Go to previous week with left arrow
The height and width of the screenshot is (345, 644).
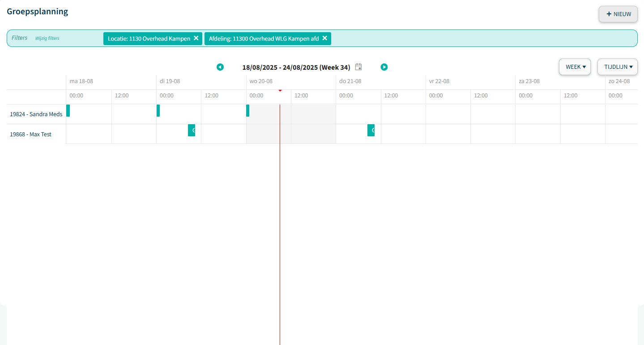click(x=220, y=67)
